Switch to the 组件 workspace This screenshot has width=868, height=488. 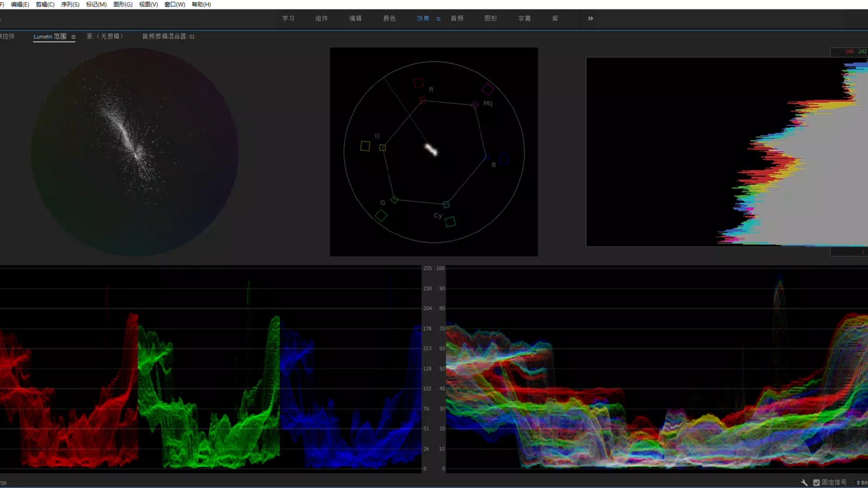click(x=322, y=18)
